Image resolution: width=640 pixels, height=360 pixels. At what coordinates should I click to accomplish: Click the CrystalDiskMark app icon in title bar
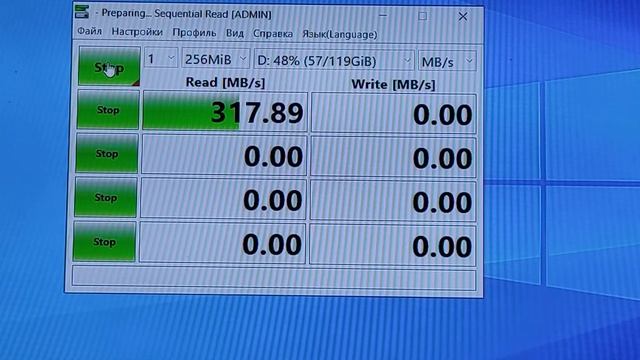click(82, 11)
